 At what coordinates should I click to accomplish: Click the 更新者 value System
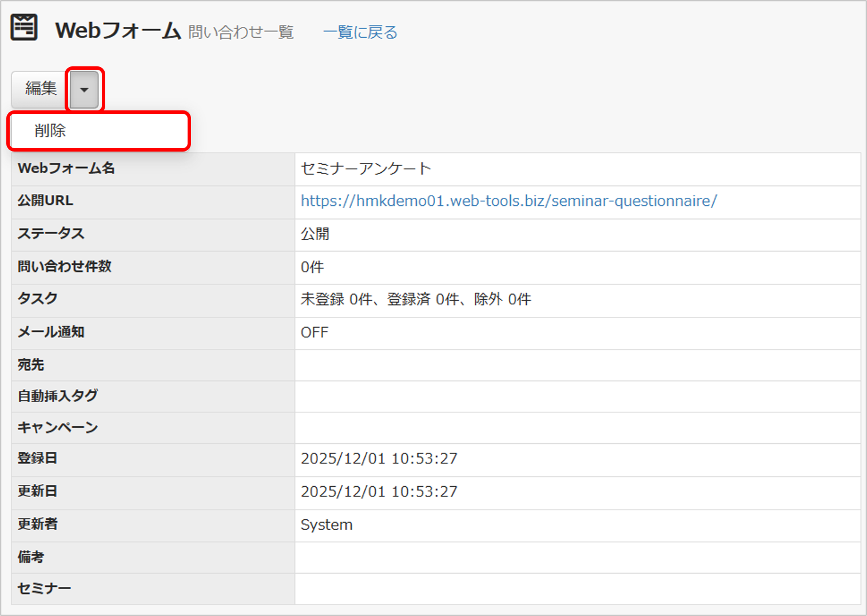point(327,524)
